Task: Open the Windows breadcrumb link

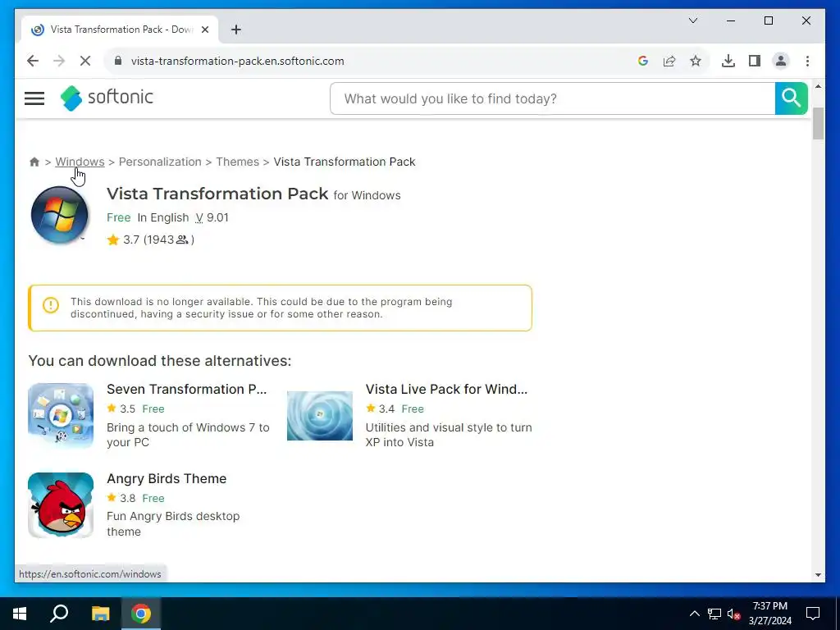Action: tap(80, 162)
